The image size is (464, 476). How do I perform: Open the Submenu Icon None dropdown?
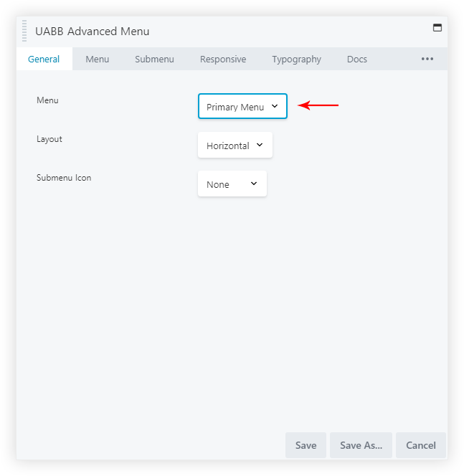[x=232, y=184]
